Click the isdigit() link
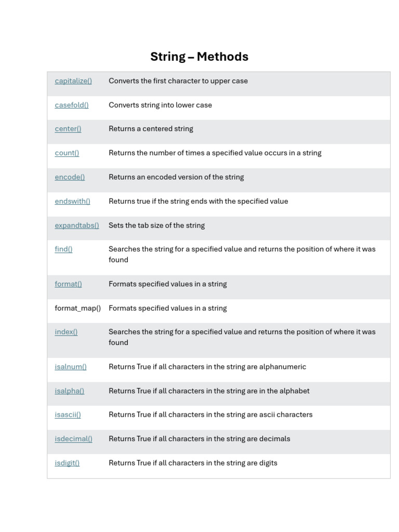This screenshot has width=399, height=532. tap(67, 463)
